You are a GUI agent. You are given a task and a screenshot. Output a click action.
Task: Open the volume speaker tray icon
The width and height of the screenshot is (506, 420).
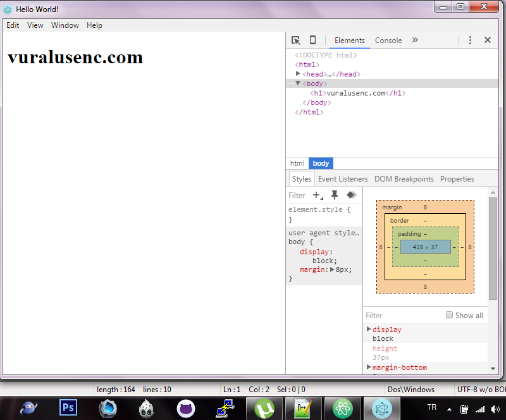click(x=495, y=409)
